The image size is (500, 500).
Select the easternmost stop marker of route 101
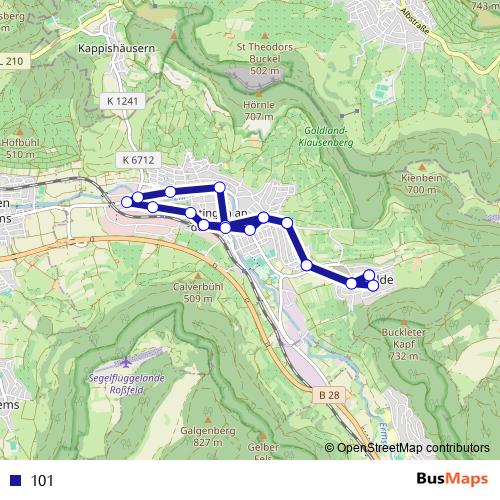coord(373,285)
